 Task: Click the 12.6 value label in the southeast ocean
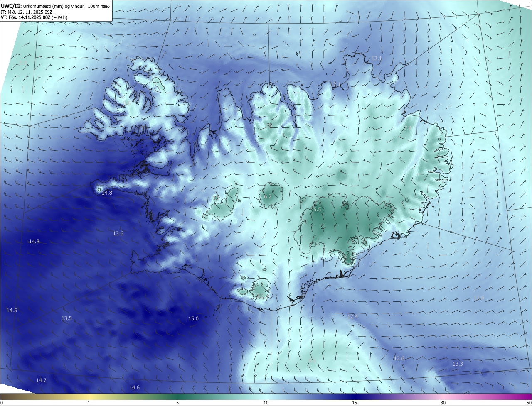pos(399,358)
